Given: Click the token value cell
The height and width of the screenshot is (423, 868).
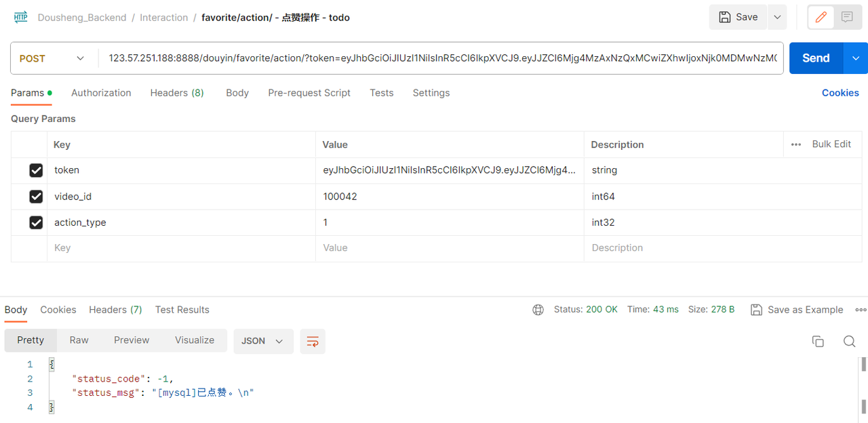Looking at the screenshot, I should [450, 171].
